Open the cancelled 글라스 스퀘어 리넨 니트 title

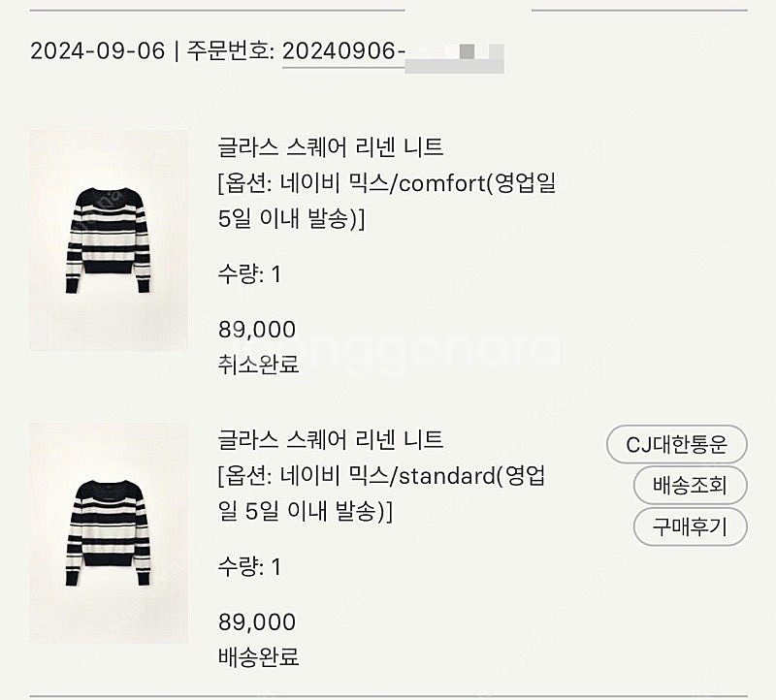tap(331, 147)
